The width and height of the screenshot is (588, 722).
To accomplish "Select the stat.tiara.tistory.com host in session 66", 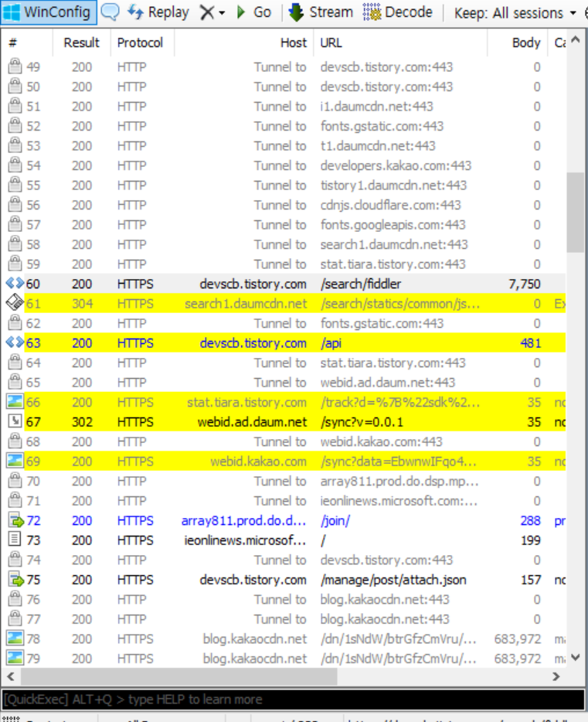I will point(246,403).
